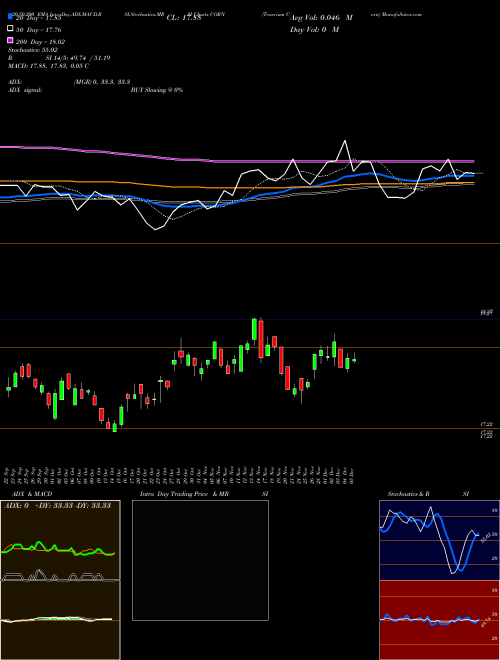
Task: Click the 'SI 14/3: 49.74 / 51.19' readout
Action: (78, 58)
